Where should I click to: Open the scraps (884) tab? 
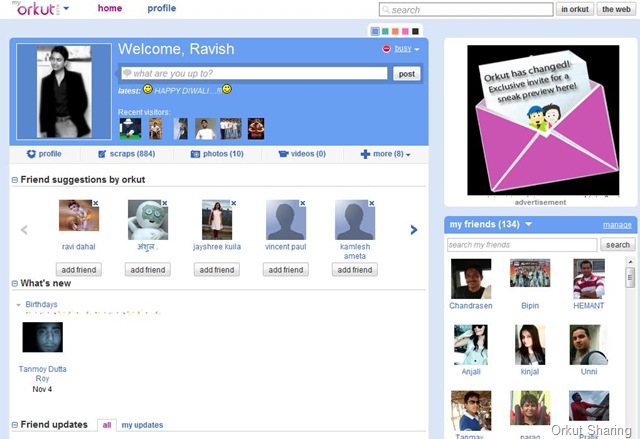pos(127,154)
